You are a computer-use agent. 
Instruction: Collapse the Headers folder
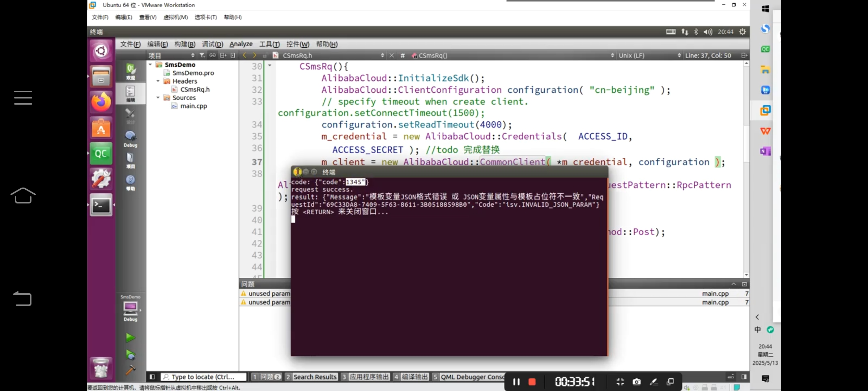click(x=158, y=81)
